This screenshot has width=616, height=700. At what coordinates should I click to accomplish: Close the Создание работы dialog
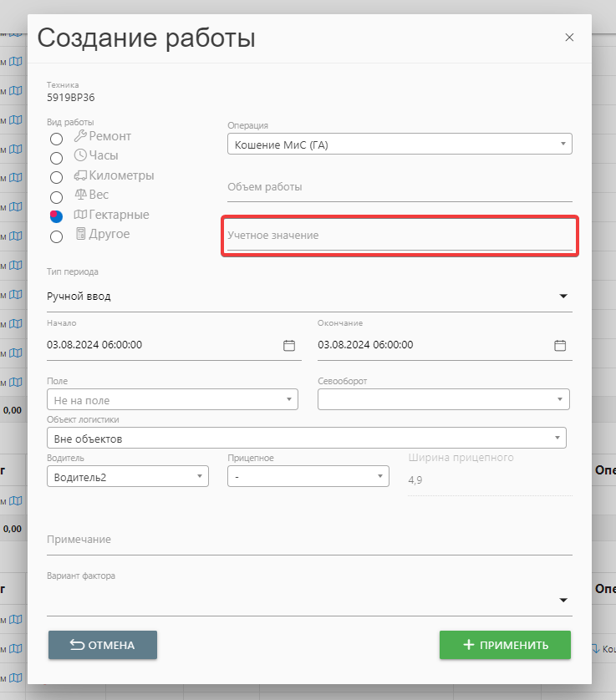point(569,38)
